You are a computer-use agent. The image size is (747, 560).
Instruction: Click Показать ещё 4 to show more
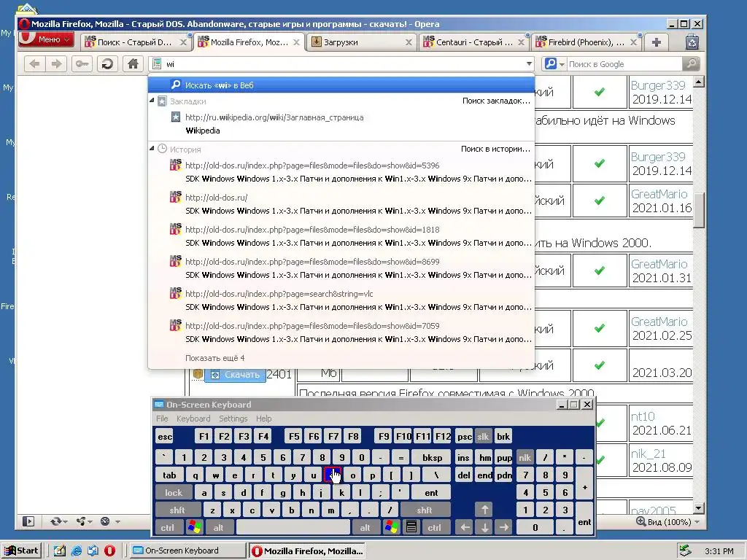click(x=215, y=357)
